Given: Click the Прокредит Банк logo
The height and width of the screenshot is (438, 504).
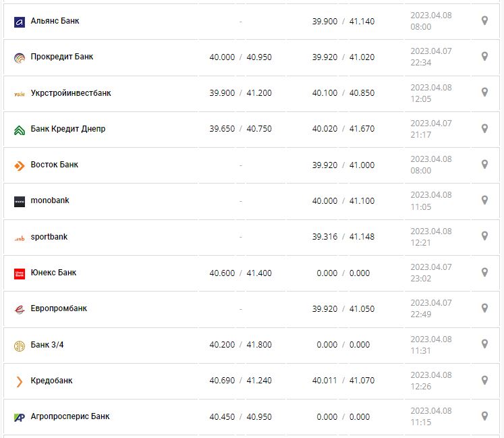Looking at the screenshot, I should point(19,57).
